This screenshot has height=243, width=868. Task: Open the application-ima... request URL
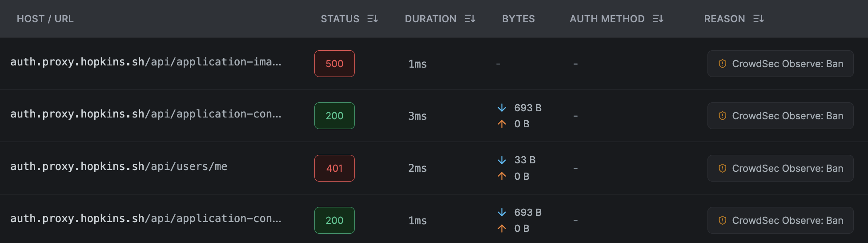pyautogui.click(x=146, y=62)
